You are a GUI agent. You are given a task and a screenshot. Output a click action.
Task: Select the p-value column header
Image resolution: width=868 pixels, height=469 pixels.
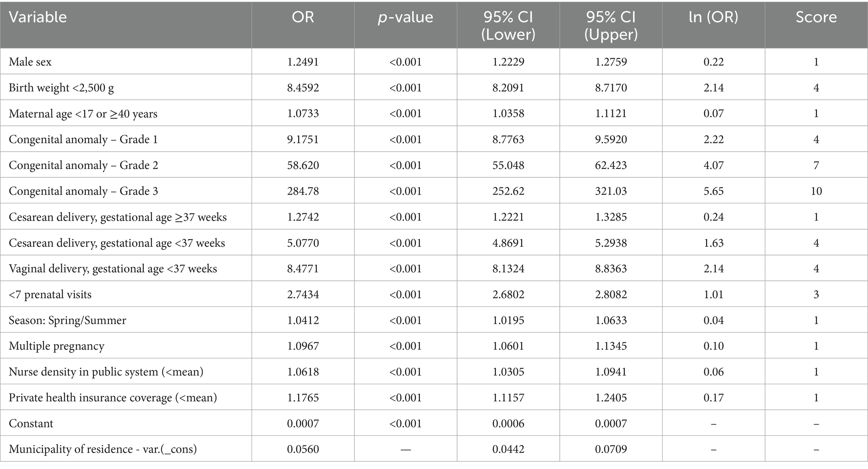click(x=405, y=17)
